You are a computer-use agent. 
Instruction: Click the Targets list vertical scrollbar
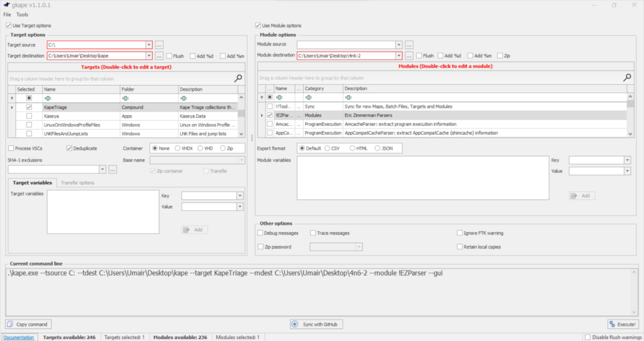[241, 115]
